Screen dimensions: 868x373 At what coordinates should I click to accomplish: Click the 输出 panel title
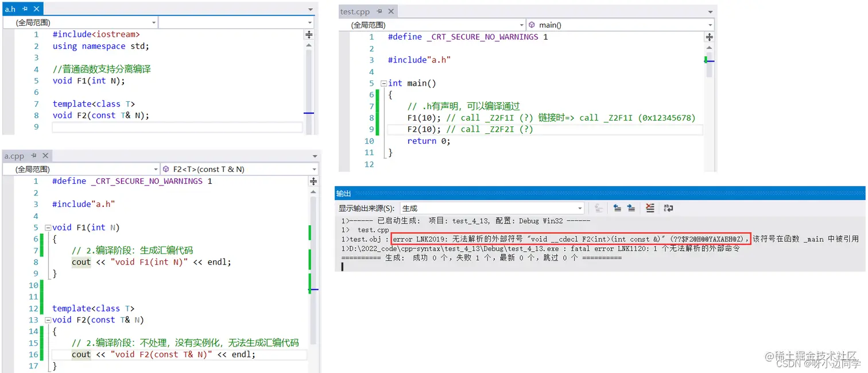click(x=344, y=194)
